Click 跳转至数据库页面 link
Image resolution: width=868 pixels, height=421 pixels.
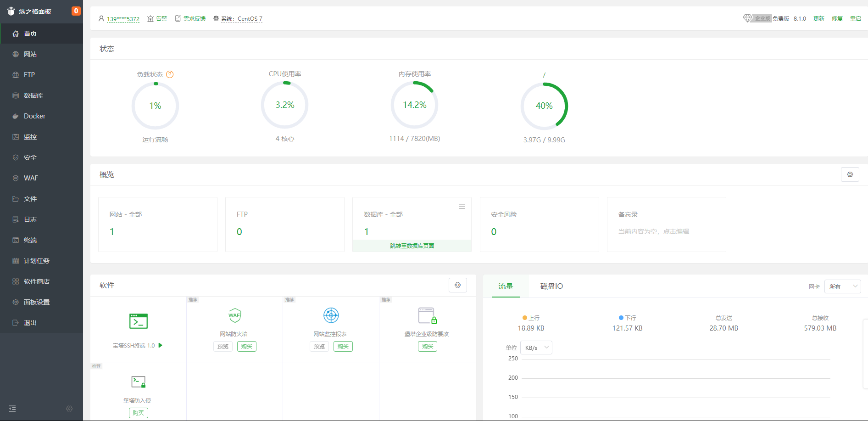pyautogui.click(x=412, y=246)
